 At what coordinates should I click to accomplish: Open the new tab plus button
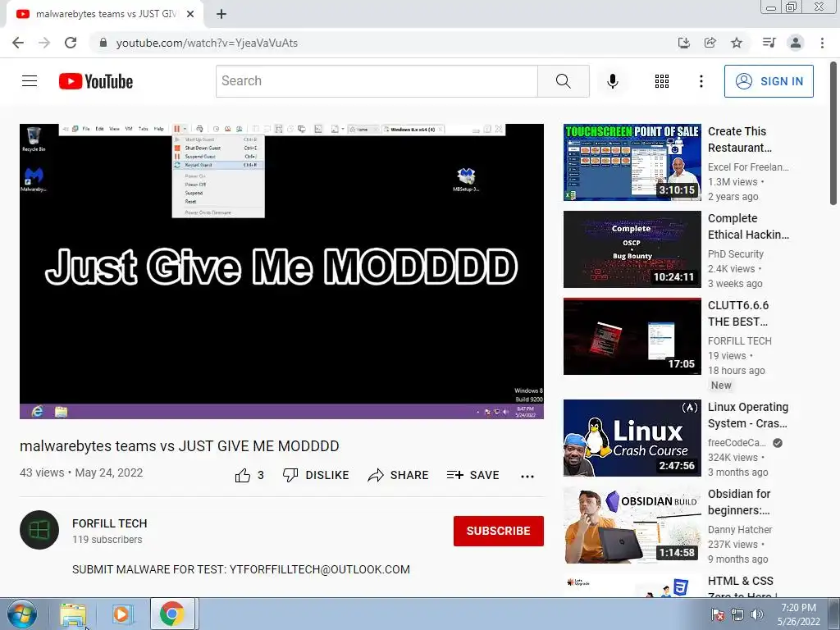(221, 14)
